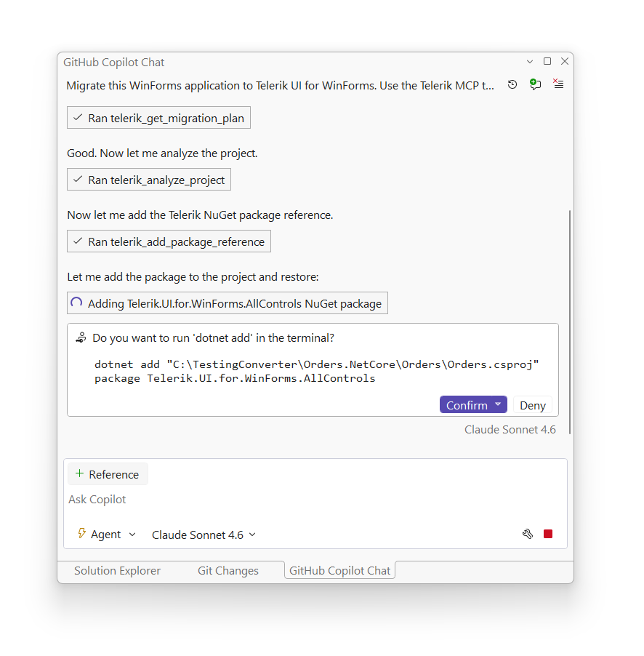Click the plus icon on the Reference button
The height and width of the screenshot is (656, 644).
point(79,473)
